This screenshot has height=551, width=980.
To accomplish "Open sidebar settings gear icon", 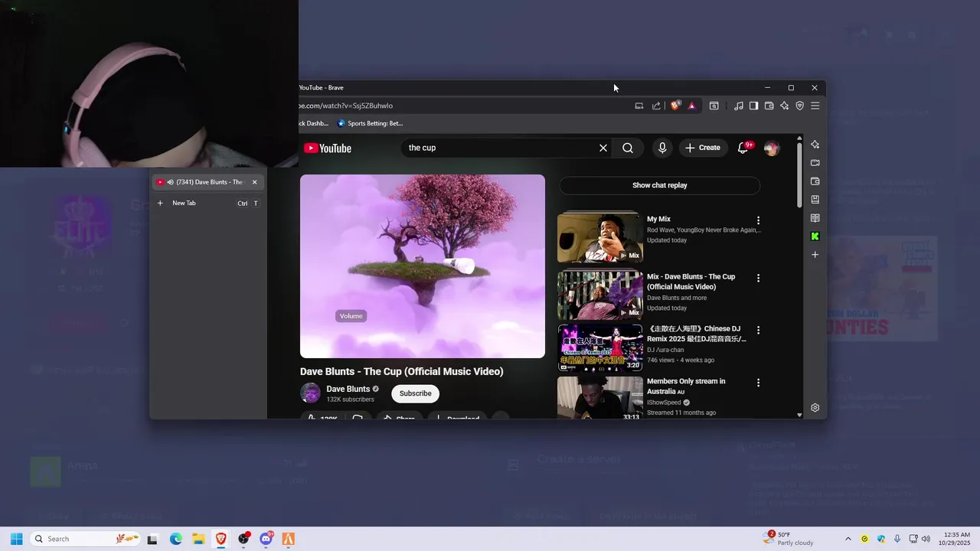I will coord(815,408).
